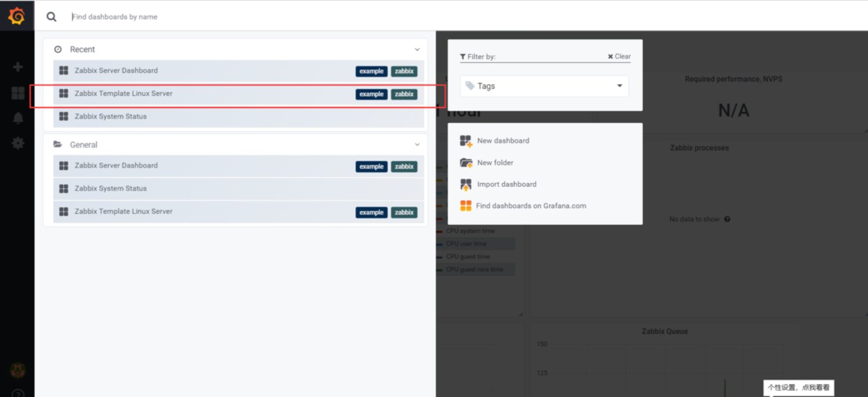This screenshot has height=397, width=868.
Task: Click the user avatar in sidebar
Action: (x=18, y=370)
